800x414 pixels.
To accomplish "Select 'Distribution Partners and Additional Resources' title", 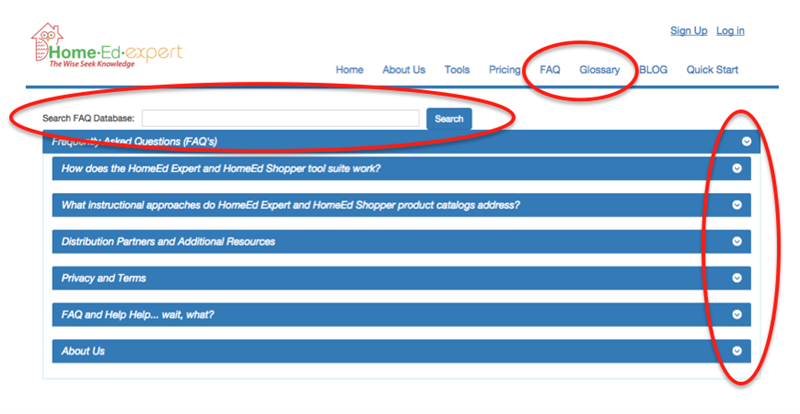I will (168, 241).
